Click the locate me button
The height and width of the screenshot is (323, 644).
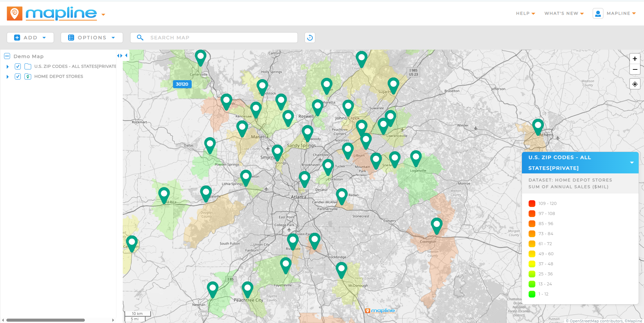[x=635, y=84]
